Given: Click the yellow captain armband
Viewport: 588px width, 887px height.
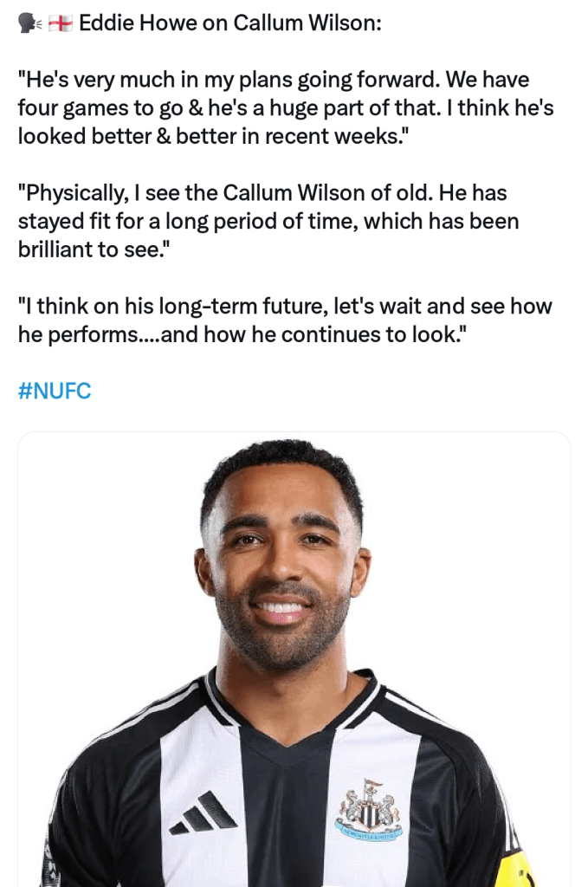Looking at the screenshot, I should point(515,866).
